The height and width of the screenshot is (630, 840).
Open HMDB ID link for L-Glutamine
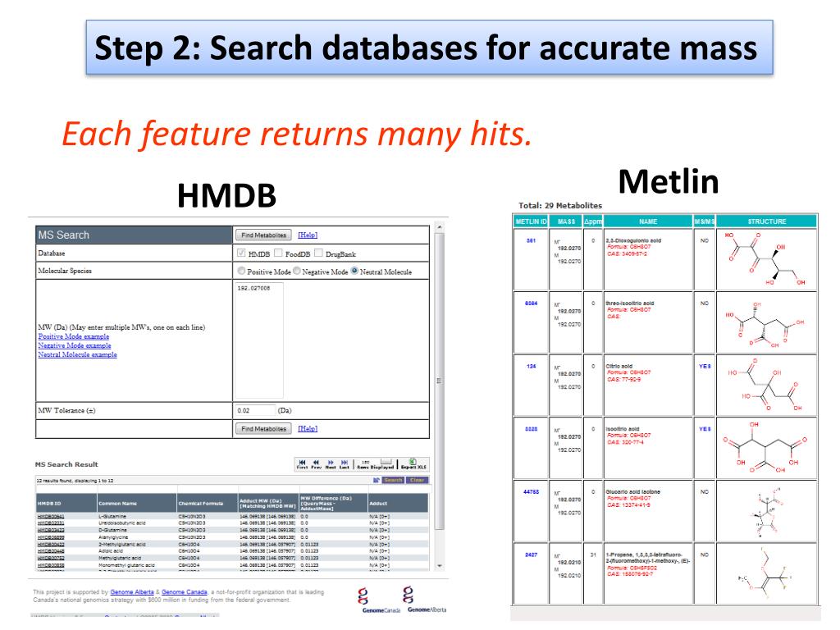[x=51, y=517]
